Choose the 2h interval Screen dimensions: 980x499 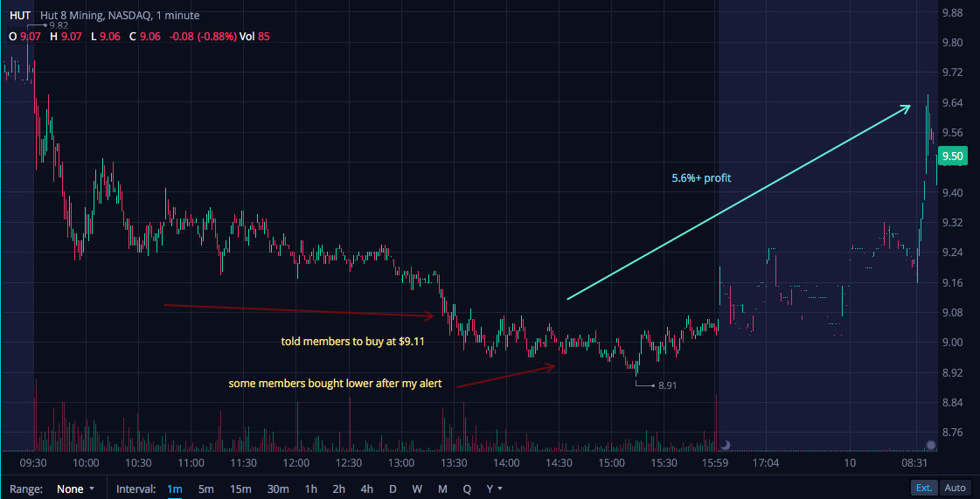coord(338,489)
